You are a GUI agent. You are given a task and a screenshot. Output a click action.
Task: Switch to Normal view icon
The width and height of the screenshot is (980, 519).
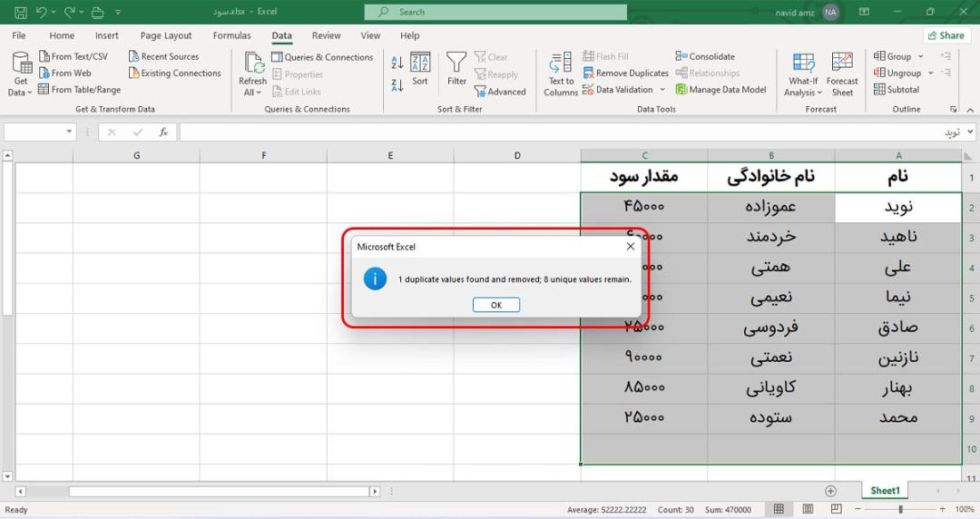tap(779, 509)
